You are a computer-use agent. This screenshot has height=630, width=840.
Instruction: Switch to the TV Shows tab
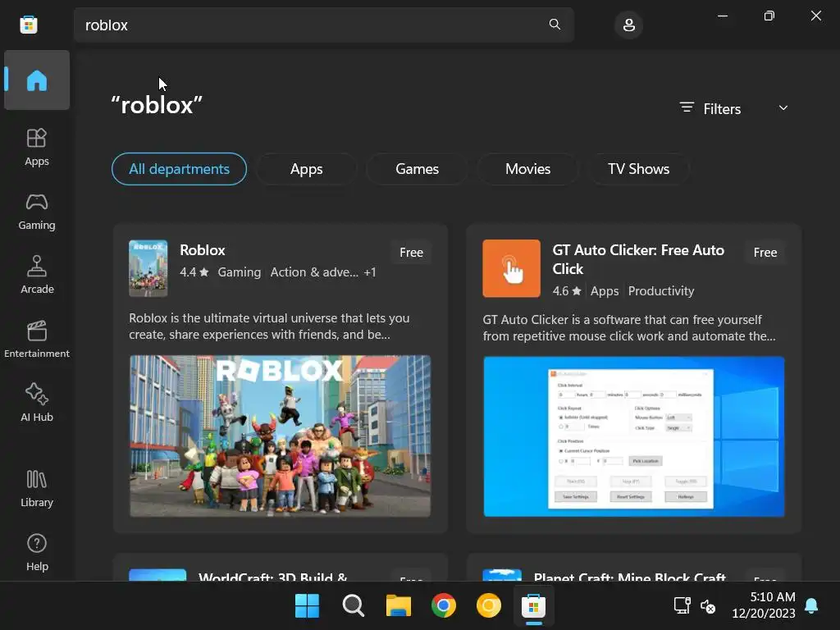pyautogui.click(x=638, y=169)
